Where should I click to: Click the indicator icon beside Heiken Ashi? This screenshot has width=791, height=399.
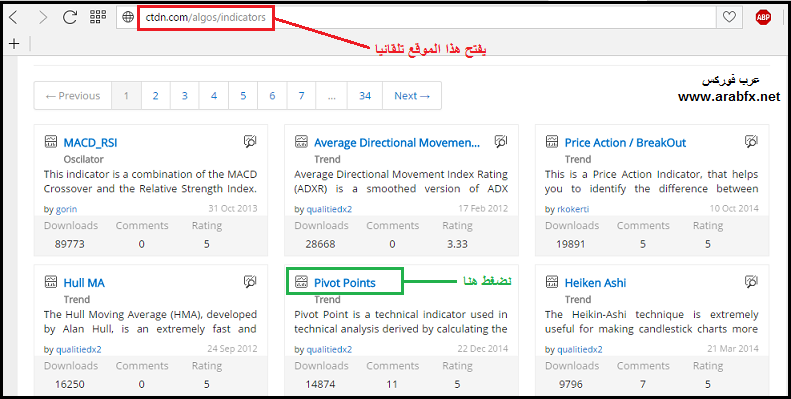coord(552,282)
